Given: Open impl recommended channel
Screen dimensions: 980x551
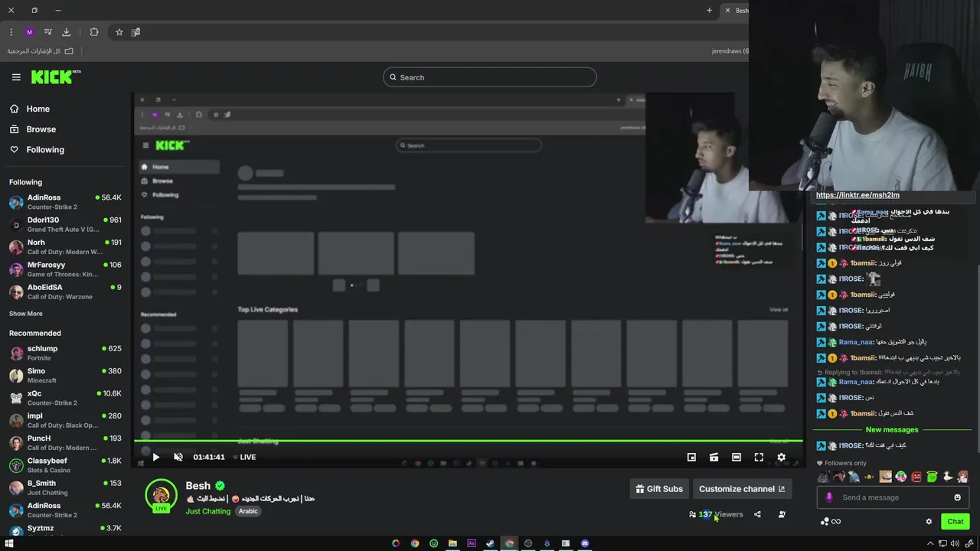Looking at the screenshot, I should pos(65,420).
